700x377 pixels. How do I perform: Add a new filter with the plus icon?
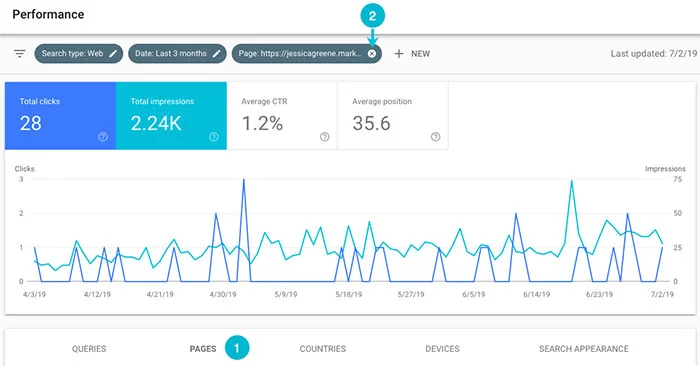(399, 54)
